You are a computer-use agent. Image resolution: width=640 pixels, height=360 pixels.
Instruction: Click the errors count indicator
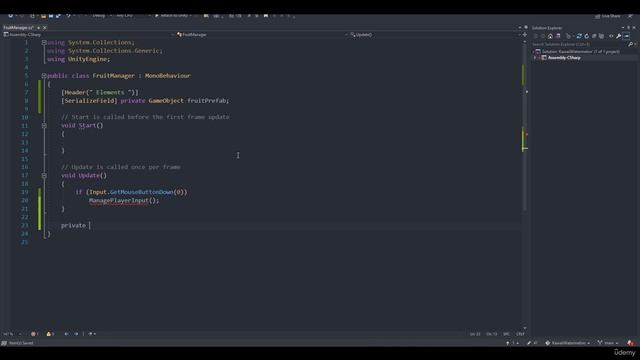[x=35, y=334]
